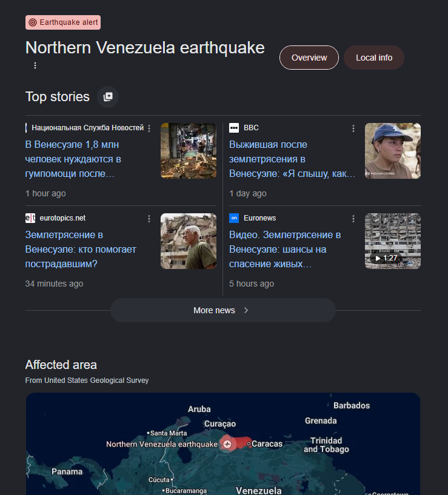
Task: Play the Euronews 1:27 video thumbnail
Action: 393,241
